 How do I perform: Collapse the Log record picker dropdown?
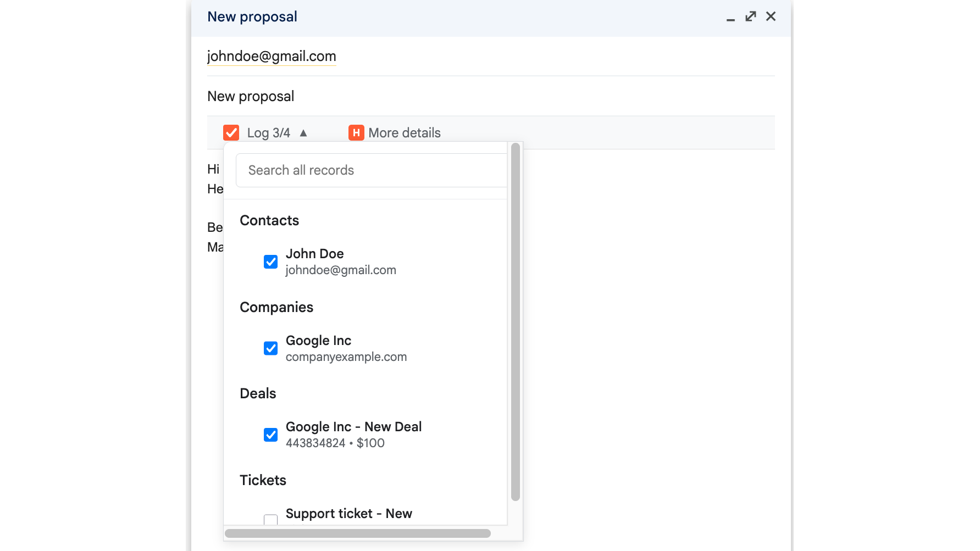[x=303, y=132]
